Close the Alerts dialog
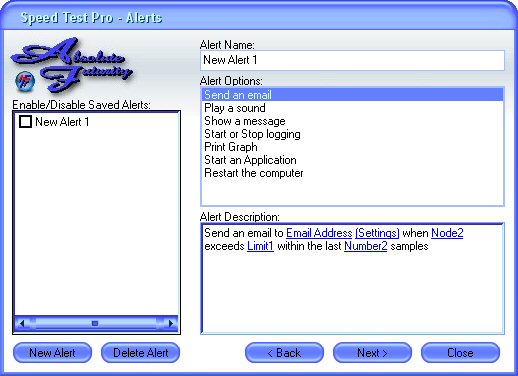The height and width of the screenshot is (376, 518). tap(460, 353)
